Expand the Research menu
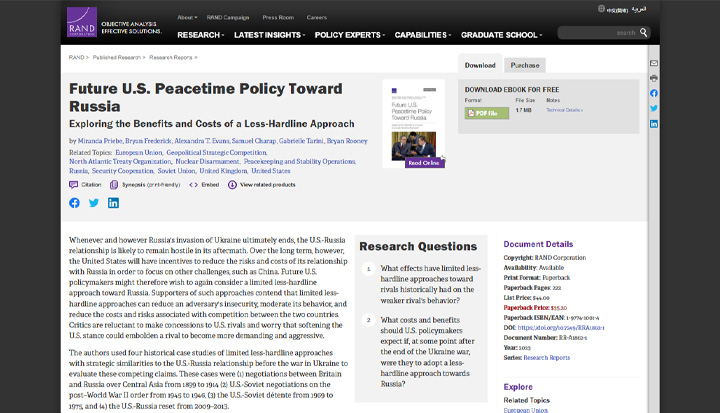Image resolution: width=720 pixels, height=413 pixels. [200, 35]
